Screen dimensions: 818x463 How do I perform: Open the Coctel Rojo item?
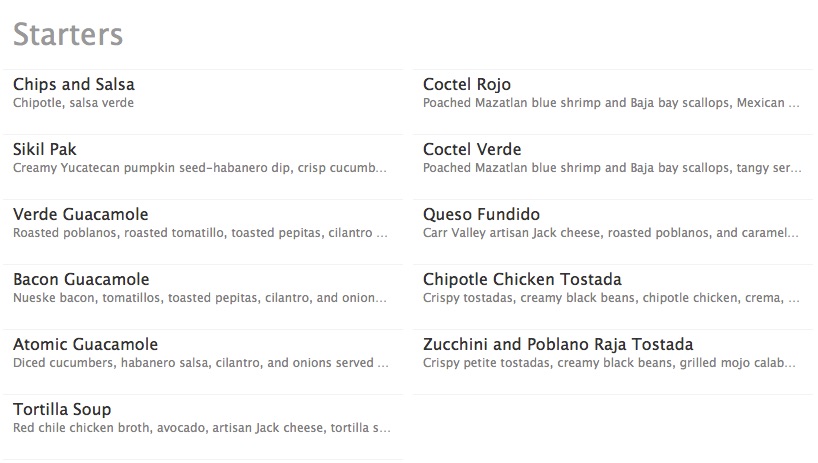coord(467,85)
